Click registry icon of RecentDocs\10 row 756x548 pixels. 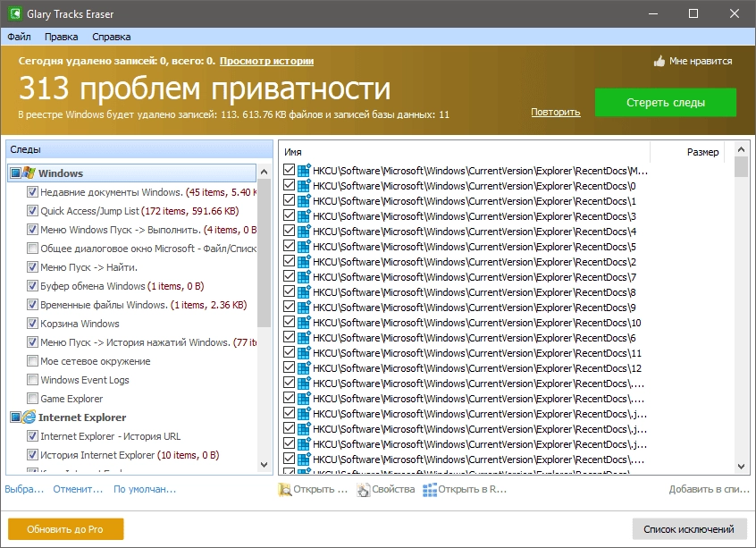coord(304,323)
